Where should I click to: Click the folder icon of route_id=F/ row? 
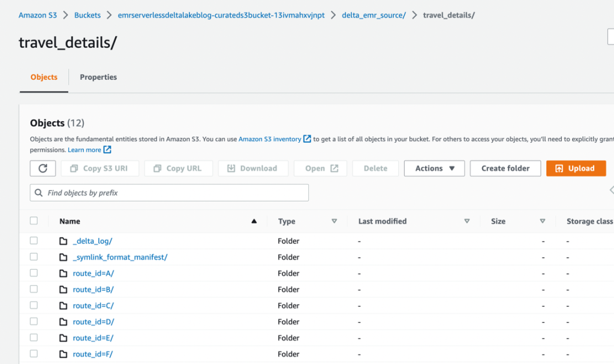pos(63,354)
